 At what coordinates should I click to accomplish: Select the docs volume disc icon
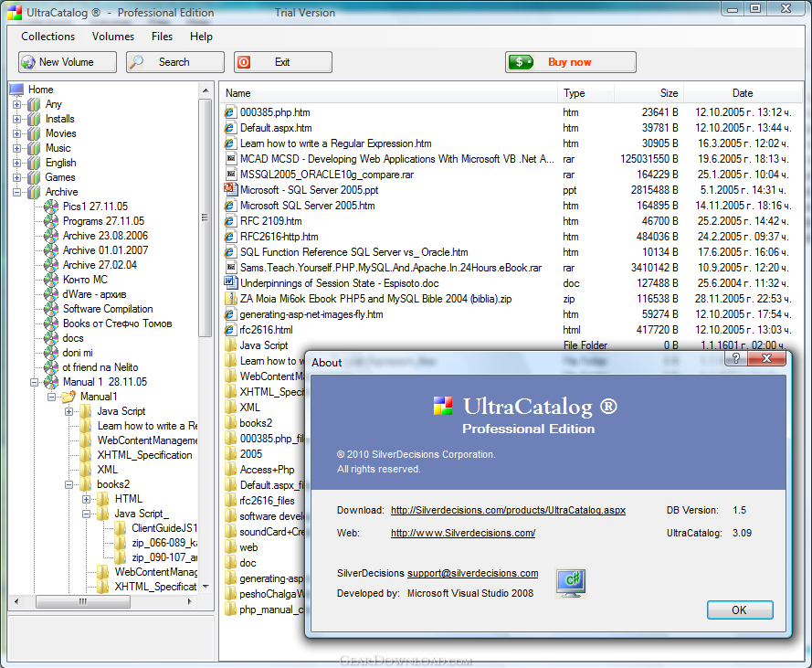51,338
